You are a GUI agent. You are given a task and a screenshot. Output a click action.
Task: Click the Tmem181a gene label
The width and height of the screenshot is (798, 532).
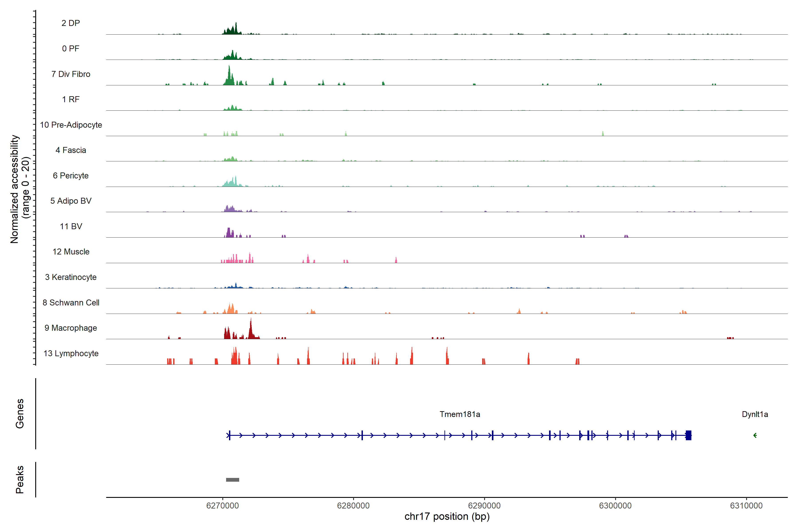click(x=460, y=414)
